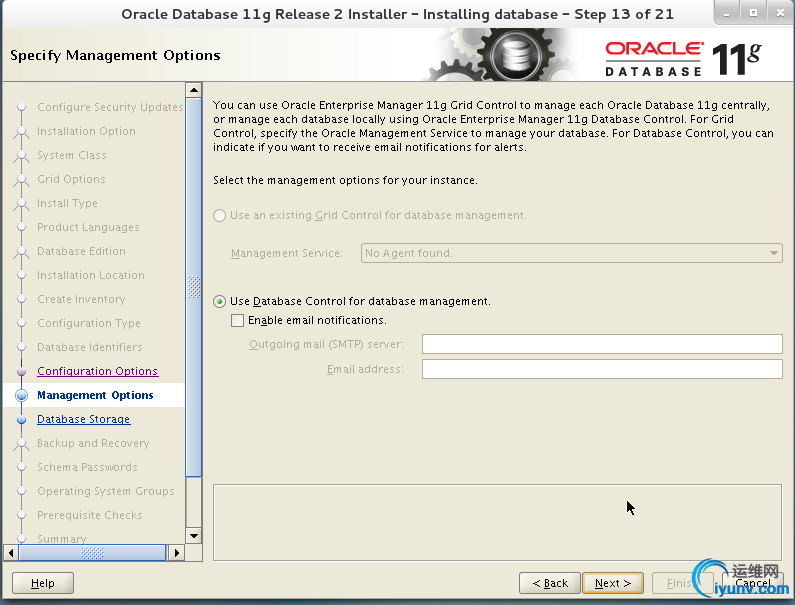Enable email notifications checkbox

(x=237, y=321)
